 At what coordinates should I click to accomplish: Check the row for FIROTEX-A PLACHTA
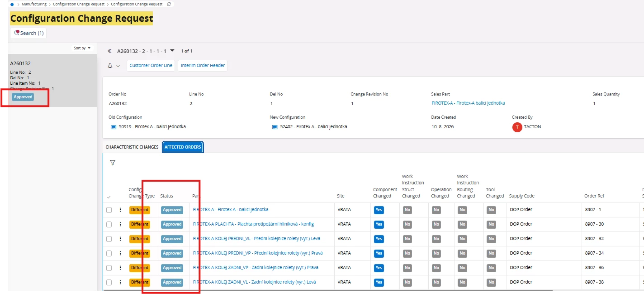tap(109, 224)
